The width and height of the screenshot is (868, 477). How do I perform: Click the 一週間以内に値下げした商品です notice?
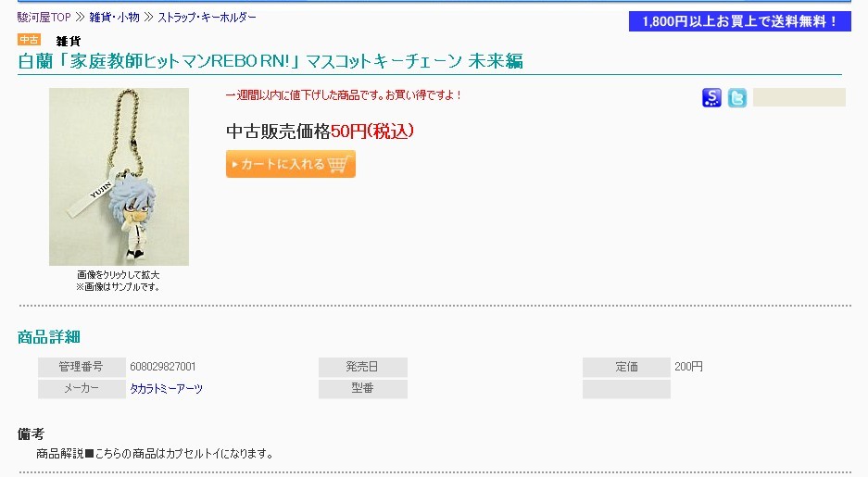point(343,94)
